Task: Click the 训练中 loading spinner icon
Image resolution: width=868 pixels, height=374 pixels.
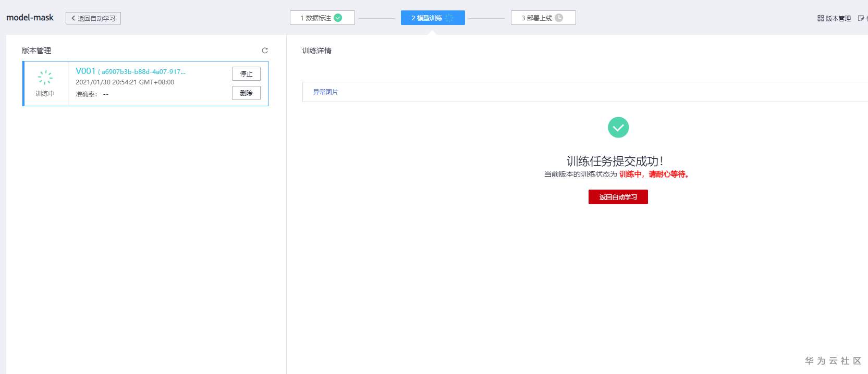Action: pyautogui.click(x=45, y=78)
